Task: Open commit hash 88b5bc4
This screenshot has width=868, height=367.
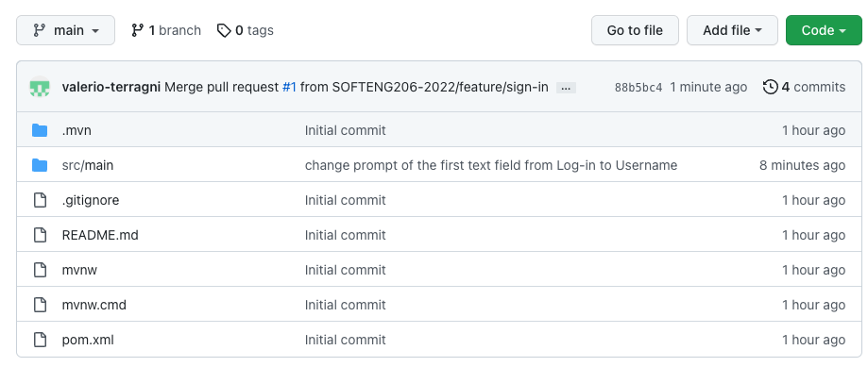Action: 638,88
